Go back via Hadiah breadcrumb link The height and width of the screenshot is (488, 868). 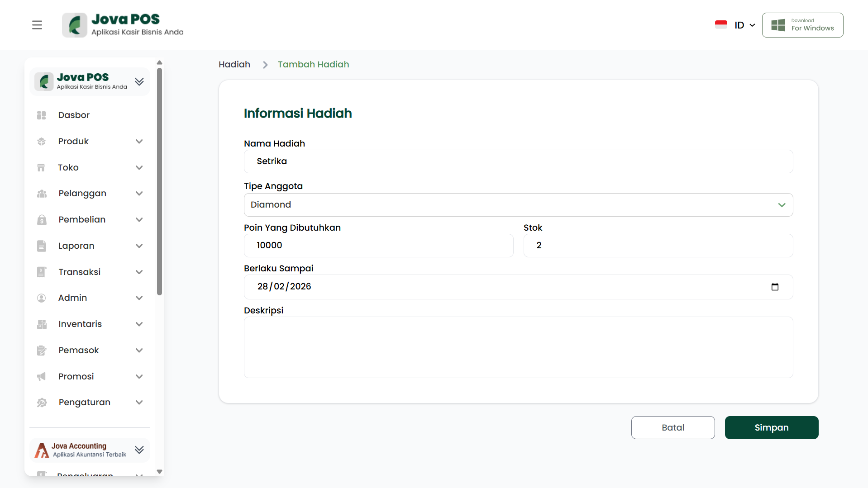(234, 65)
